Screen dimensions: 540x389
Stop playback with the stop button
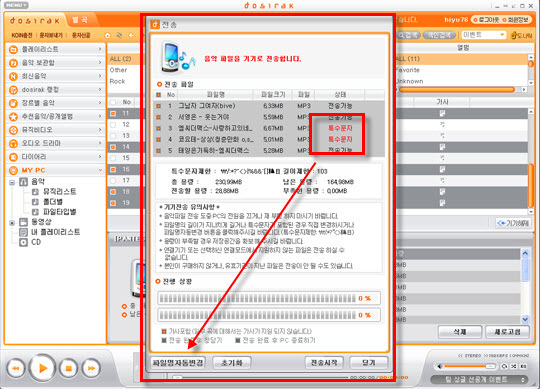pos(69,368)
